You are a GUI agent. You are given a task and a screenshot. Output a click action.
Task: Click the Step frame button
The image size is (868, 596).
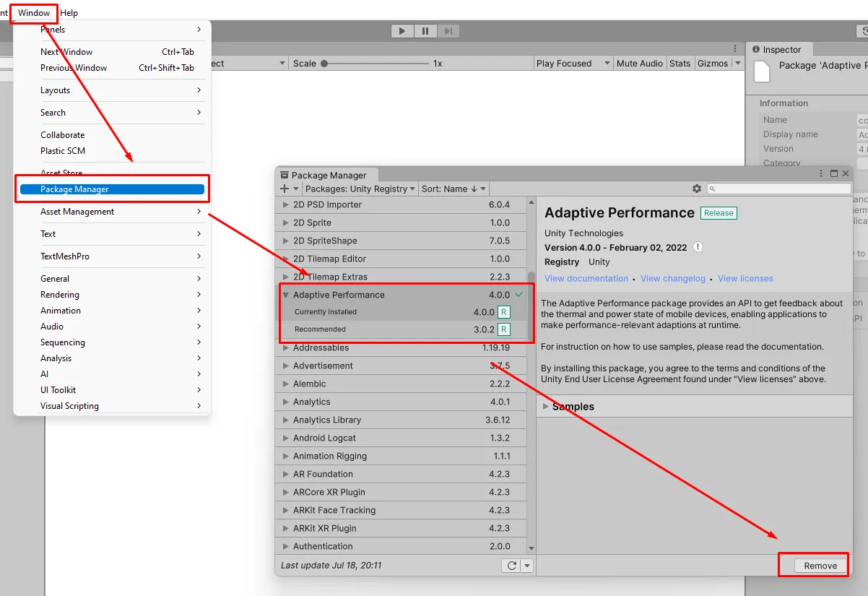click(x=448, y=31)
